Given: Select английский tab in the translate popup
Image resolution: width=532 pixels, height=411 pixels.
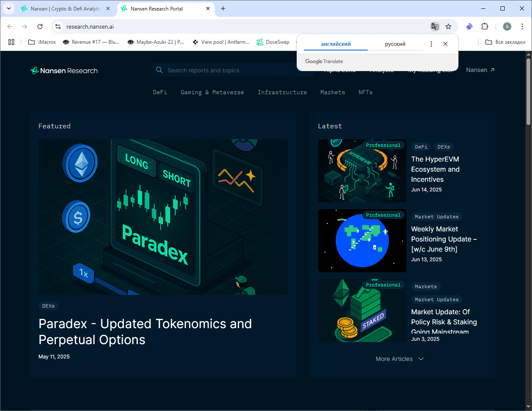Looking at the screenshot, I should pos(336,44).
